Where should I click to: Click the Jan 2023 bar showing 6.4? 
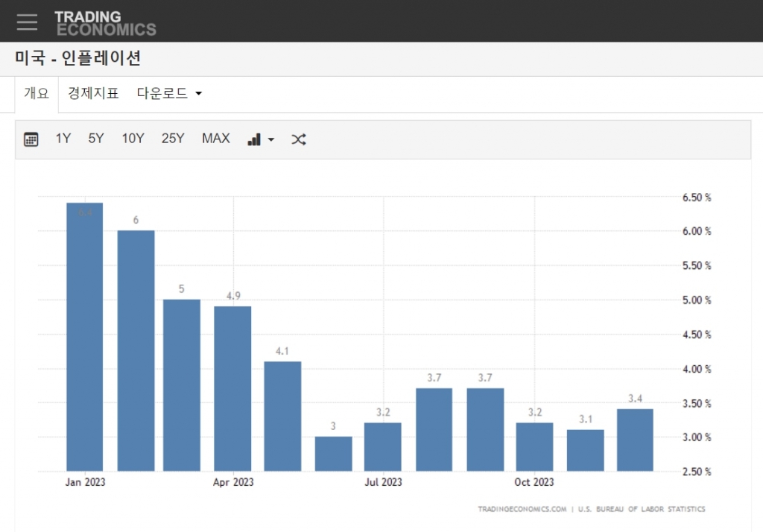84,337
